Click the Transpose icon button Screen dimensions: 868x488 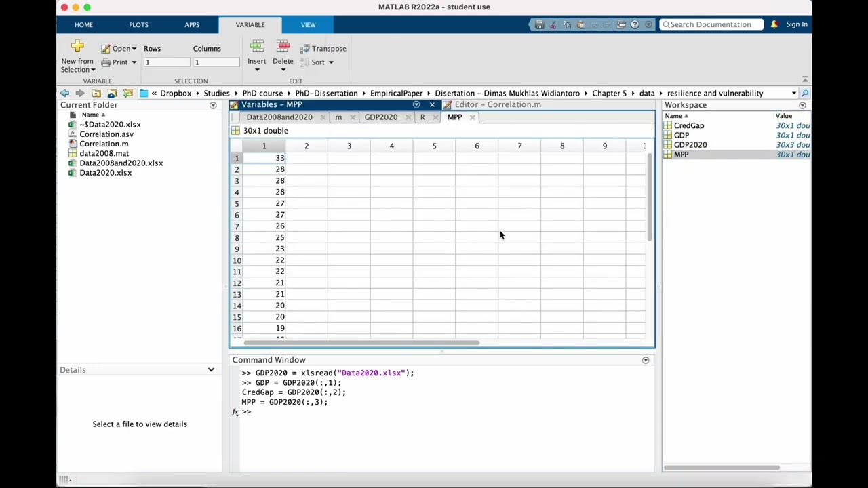(x=323, y=49)
